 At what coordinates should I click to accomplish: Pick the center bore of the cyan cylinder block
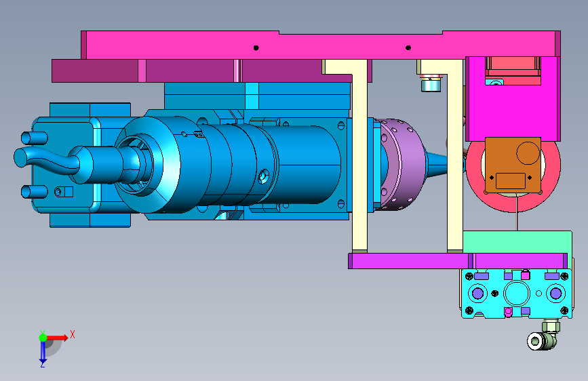(517, 294)
